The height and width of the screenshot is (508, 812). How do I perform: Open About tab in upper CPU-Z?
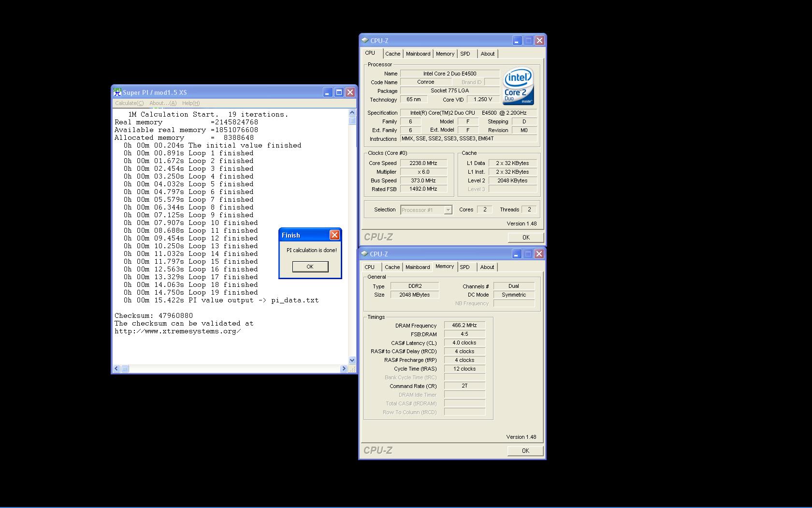(x=488, y=54)
